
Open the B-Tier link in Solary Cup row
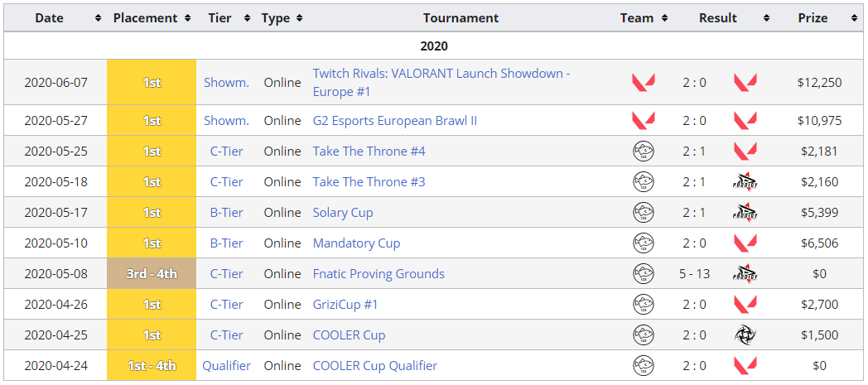click(226, 213)
